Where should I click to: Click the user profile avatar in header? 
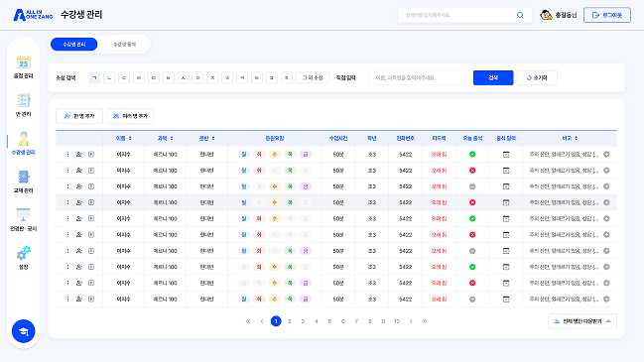546,15
